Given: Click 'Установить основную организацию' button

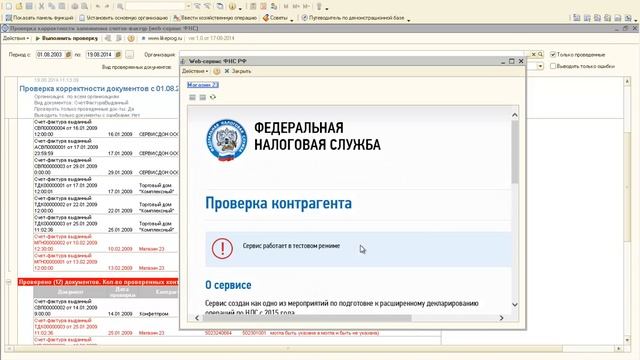Looking at the screenshot, I should 124,18.
